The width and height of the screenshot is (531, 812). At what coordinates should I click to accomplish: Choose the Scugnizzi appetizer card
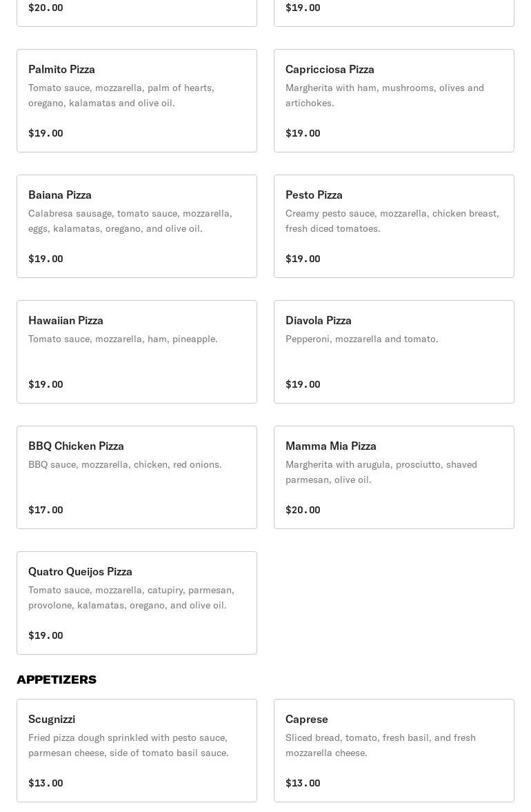tap(137, 751)
